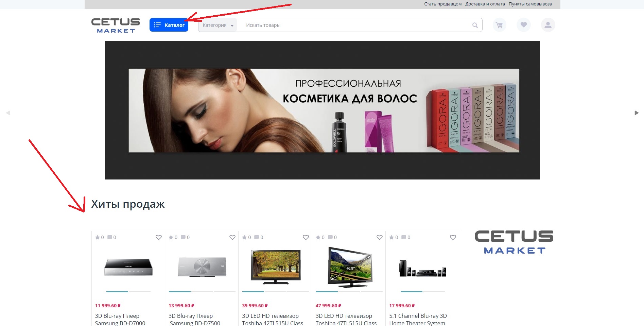Add Samsung BD-D7000 player to favorites
This screenshot has width=644, height=326.
point(159,237)
